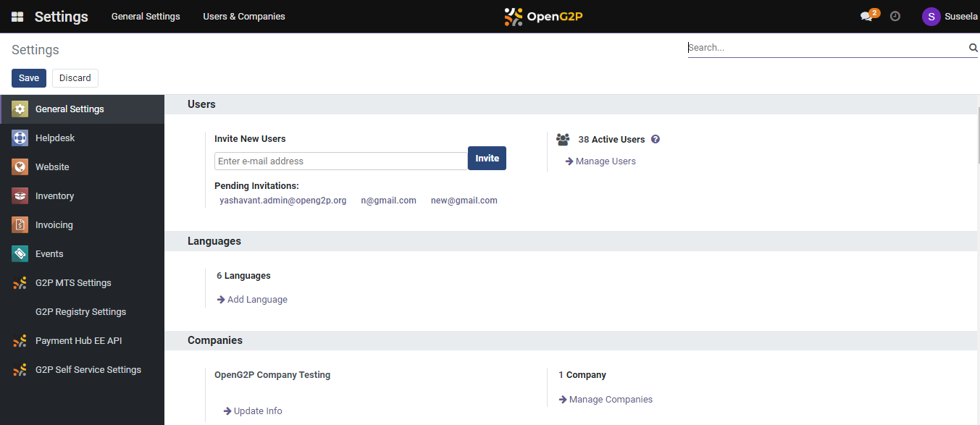This screenshot has height=425, width=980.
Task: Open the Users & Companies menu
Action: click(x=244, y=17)
